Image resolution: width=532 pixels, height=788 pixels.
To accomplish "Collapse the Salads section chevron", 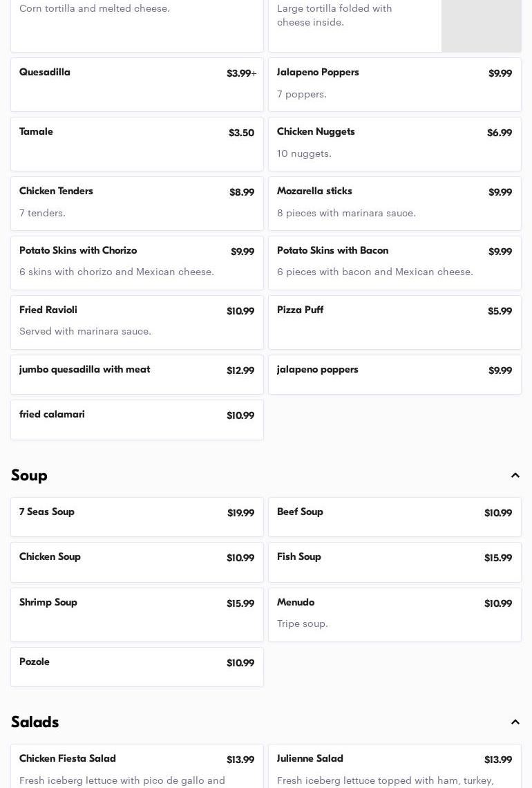I will 515,722.
